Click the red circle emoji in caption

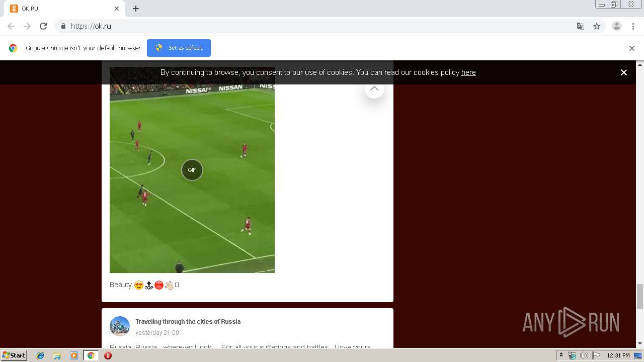(159, 285)
